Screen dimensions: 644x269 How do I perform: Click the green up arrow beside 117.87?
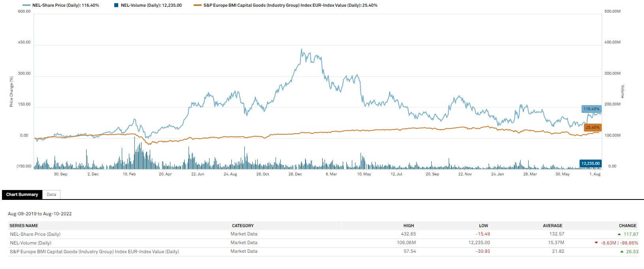[x=619, y=234]
